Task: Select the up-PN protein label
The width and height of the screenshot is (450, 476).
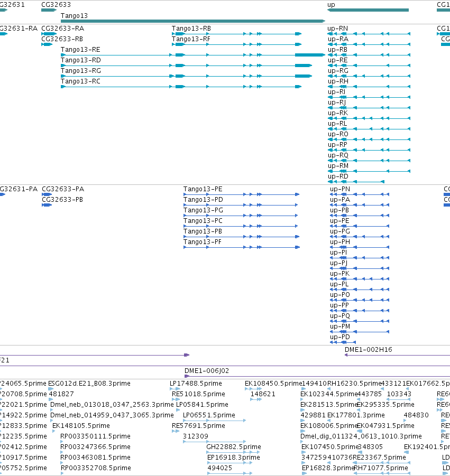Action: tap(340, 189)
